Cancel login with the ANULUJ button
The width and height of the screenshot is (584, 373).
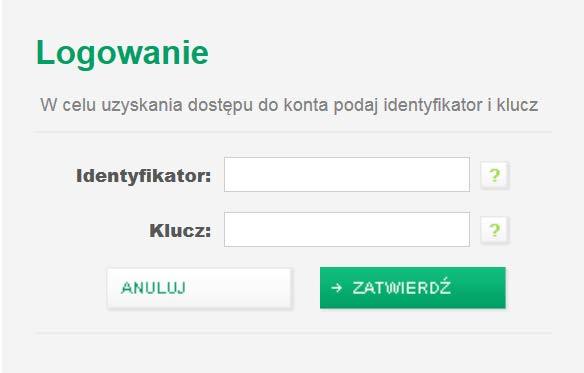(x=199, y=288)
